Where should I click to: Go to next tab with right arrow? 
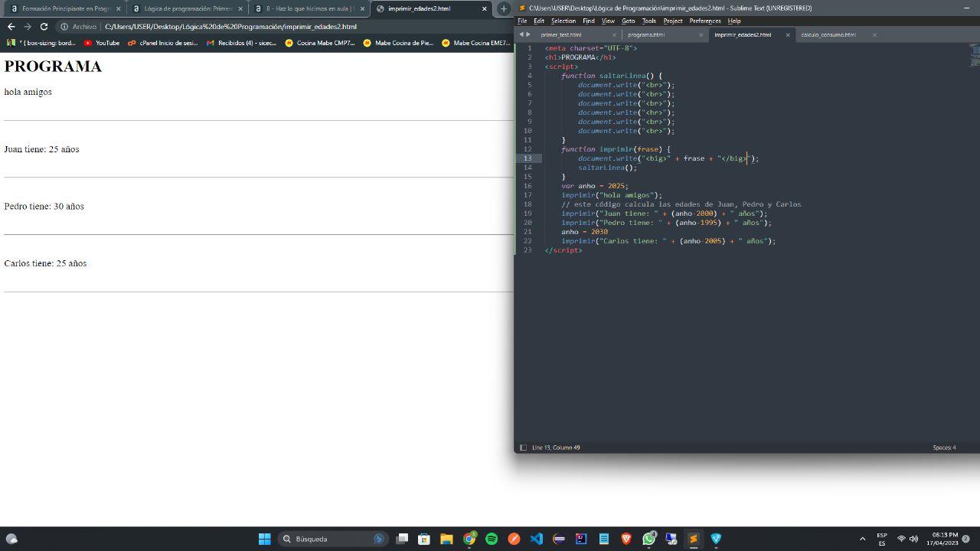[528, 34]
